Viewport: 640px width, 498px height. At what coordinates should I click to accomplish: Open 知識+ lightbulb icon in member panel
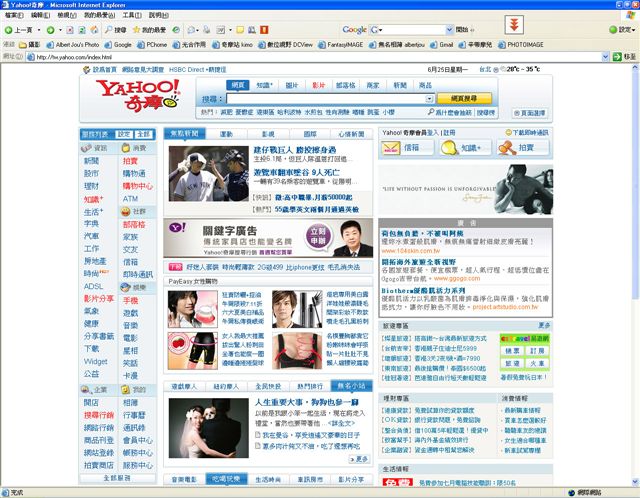(x=466, y=147)
